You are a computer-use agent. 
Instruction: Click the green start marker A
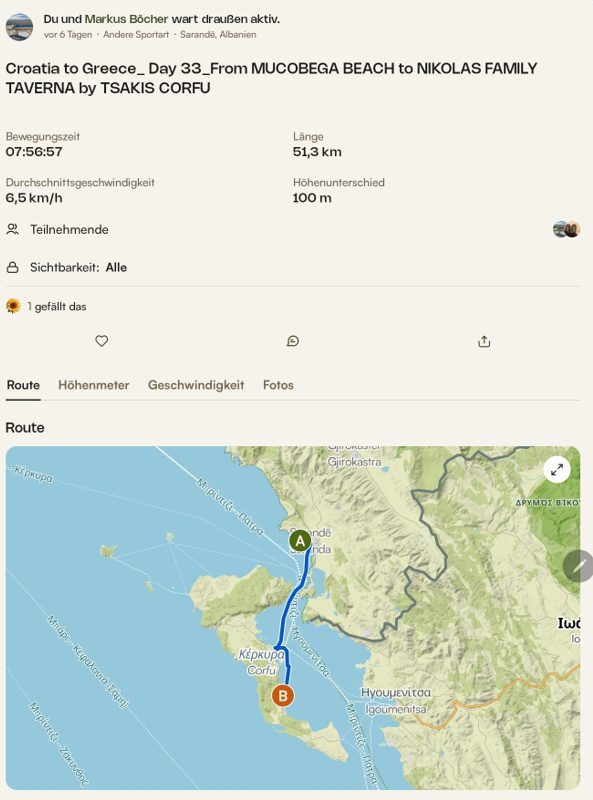(x=300, y=541)
